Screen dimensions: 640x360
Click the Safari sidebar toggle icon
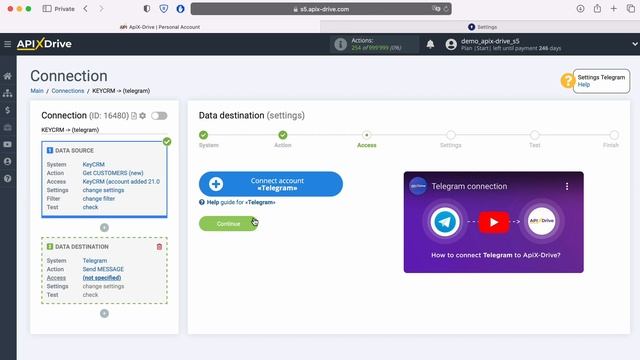[47, 9]
